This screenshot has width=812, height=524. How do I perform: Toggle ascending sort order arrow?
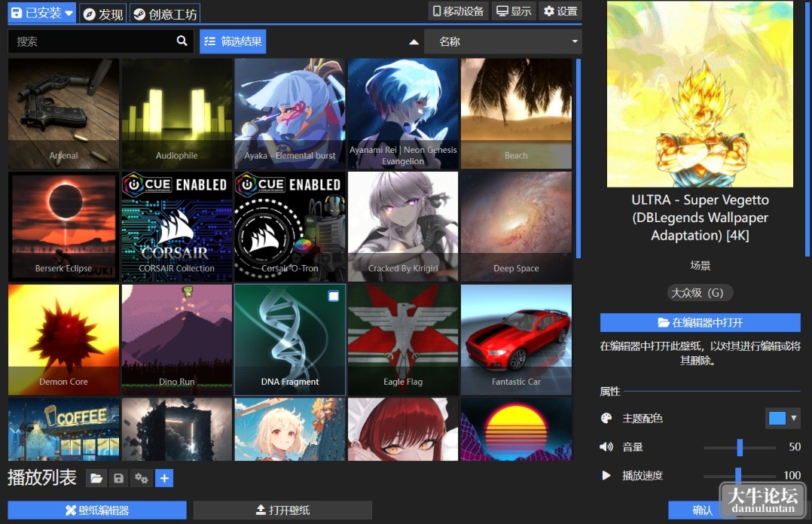tap(414, 42)
